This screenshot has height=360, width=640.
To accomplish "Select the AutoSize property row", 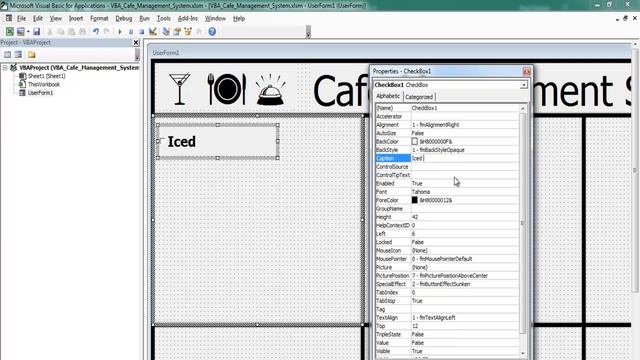I will (x=447, y=133).
